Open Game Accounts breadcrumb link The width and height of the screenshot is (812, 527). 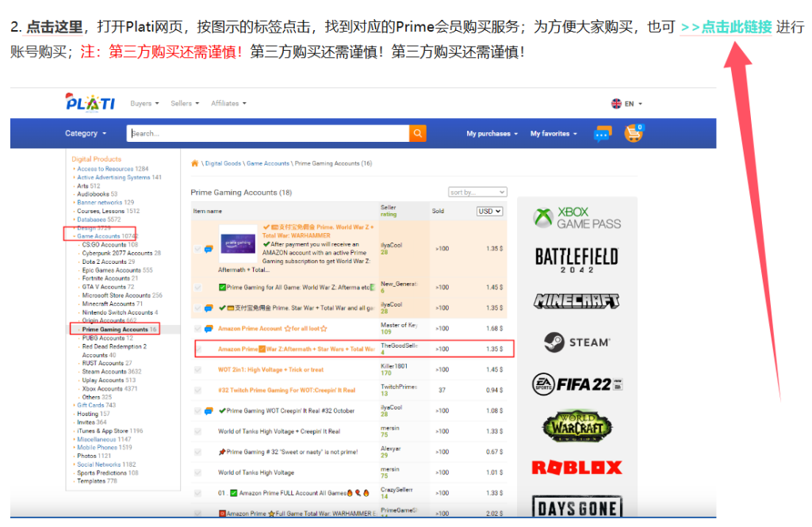tap(268, 163)
